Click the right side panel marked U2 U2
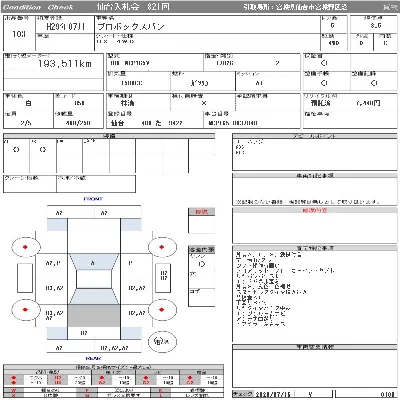The height and width of the screenshot is (400, 400). coord(163,275)
